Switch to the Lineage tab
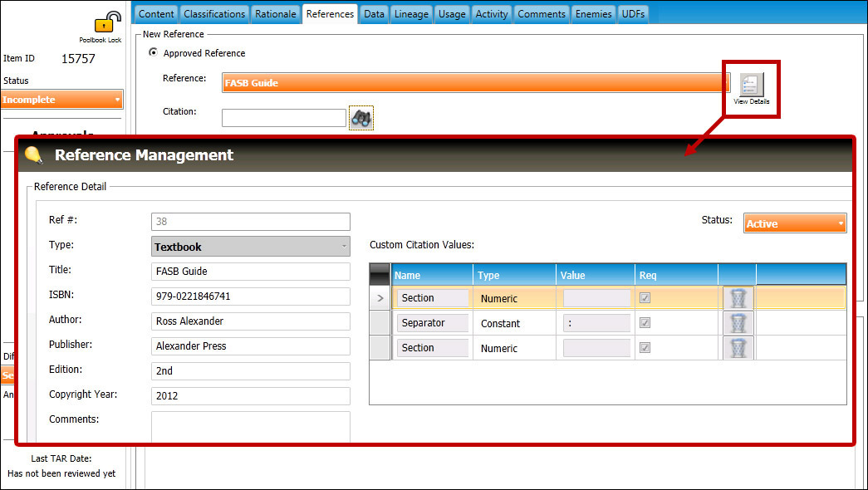 tap(411, 14)
